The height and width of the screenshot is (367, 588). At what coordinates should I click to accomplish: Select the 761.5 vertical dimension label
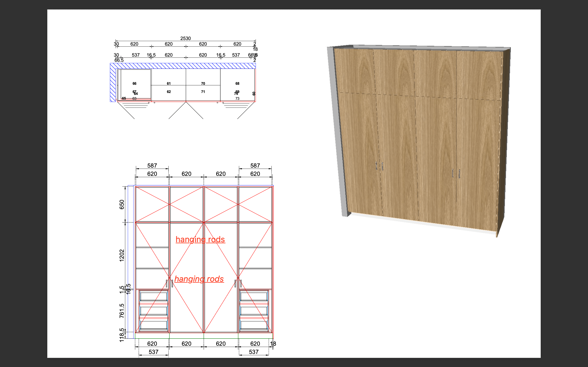122,310
